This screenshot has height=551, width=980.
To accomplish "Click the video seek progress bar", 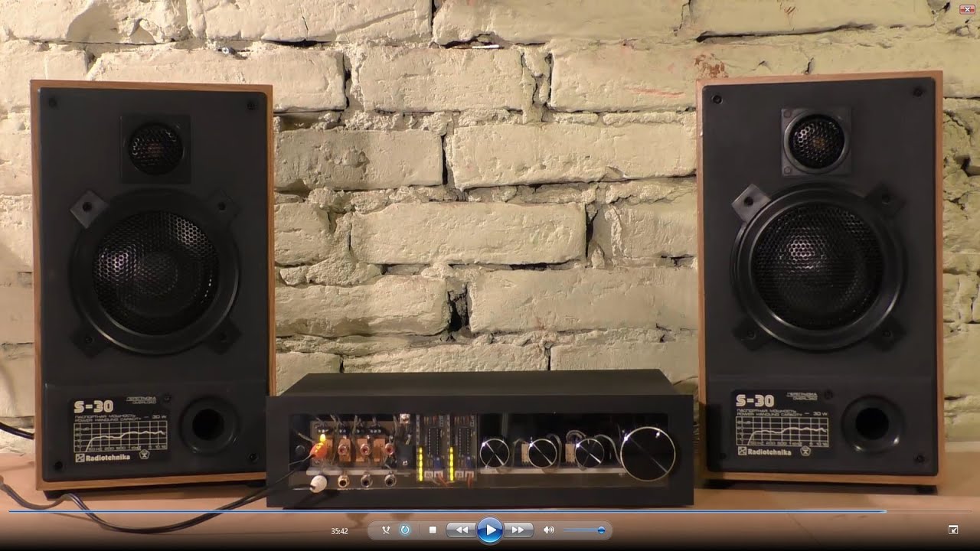I will tap(490, 511).
